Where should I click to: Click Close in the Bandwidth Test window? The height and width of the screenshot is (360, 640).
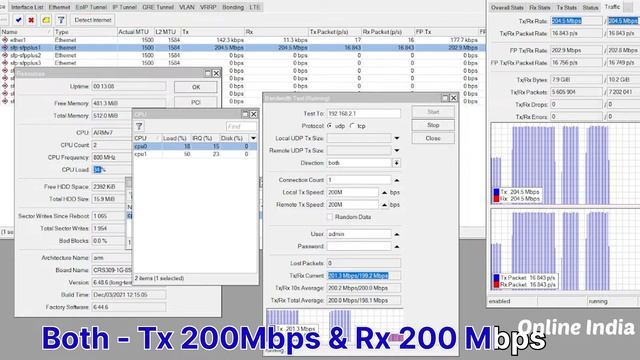(433, 138)
